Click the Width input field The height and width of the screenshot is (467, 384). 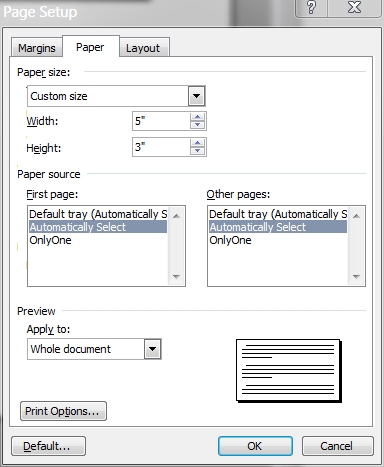click(x=161, y=121)
